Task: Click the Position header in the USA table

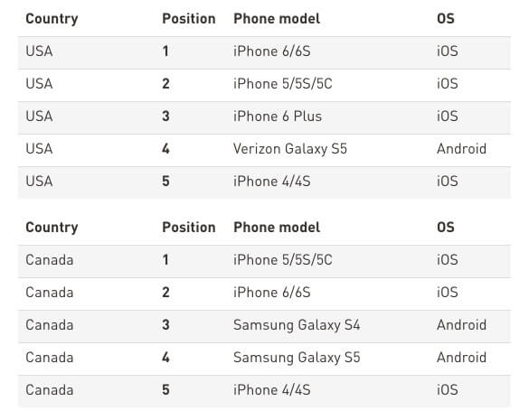Action: [189, 19]
